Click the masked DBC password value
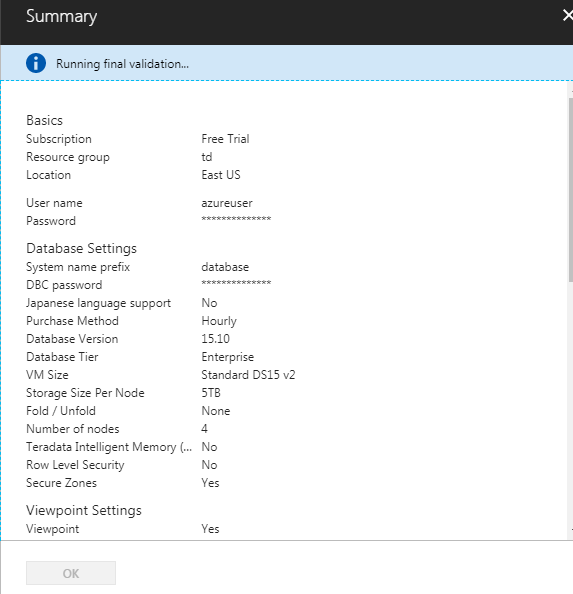 pos(236,283)
